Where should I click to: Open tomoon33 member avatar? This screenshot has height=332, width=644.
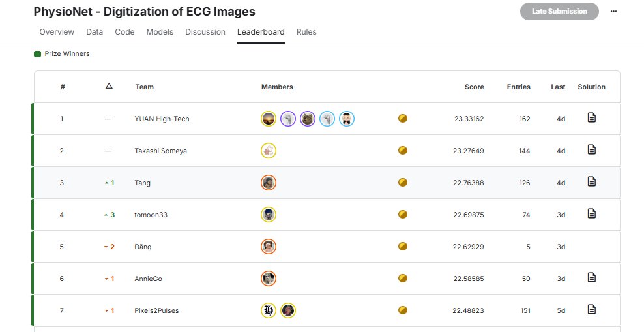(x=269, y=215)
